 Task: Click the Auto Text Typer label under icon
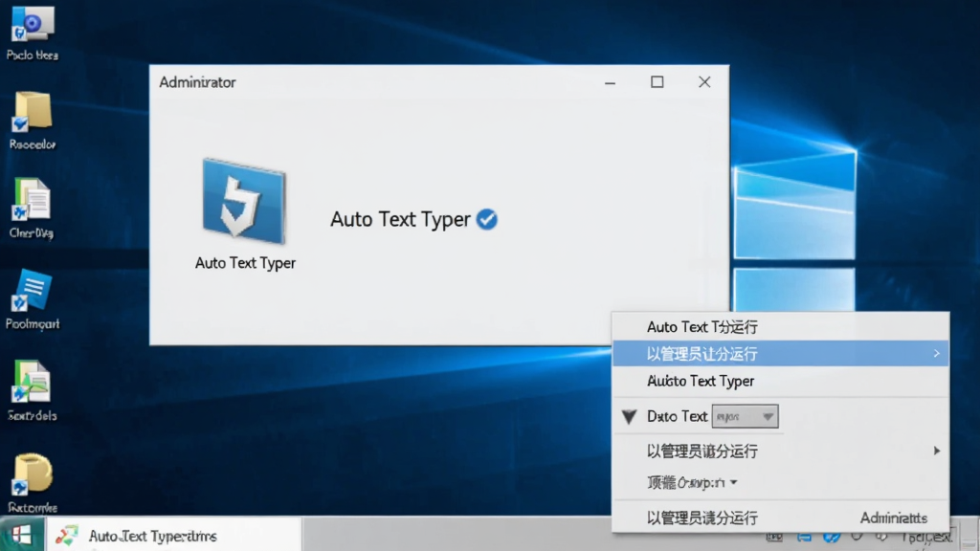point(245,263)
